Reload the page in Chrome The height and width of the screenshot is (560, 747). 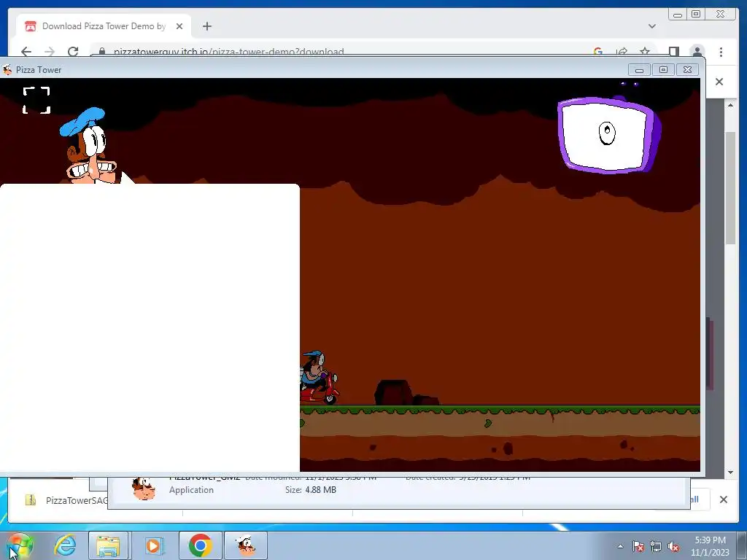[73, 52]
